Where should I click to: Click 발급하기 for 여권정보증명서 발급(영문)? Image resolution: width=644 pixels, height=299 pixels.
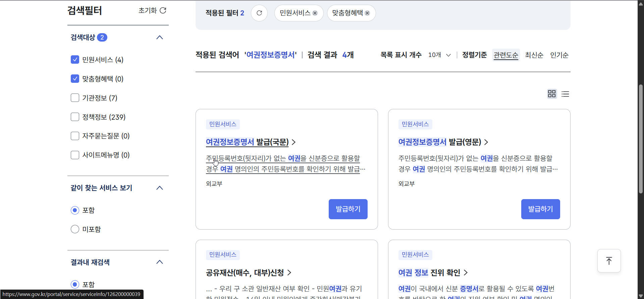click(x=541, y=209)
